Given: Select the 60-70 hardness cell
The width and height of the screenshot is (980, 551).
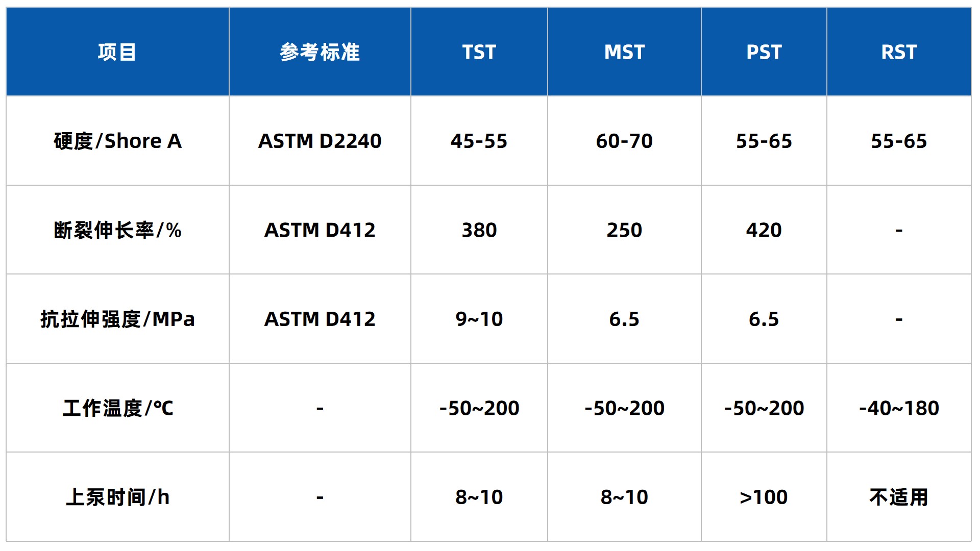Looking at the screenshot, I should 624,141.
